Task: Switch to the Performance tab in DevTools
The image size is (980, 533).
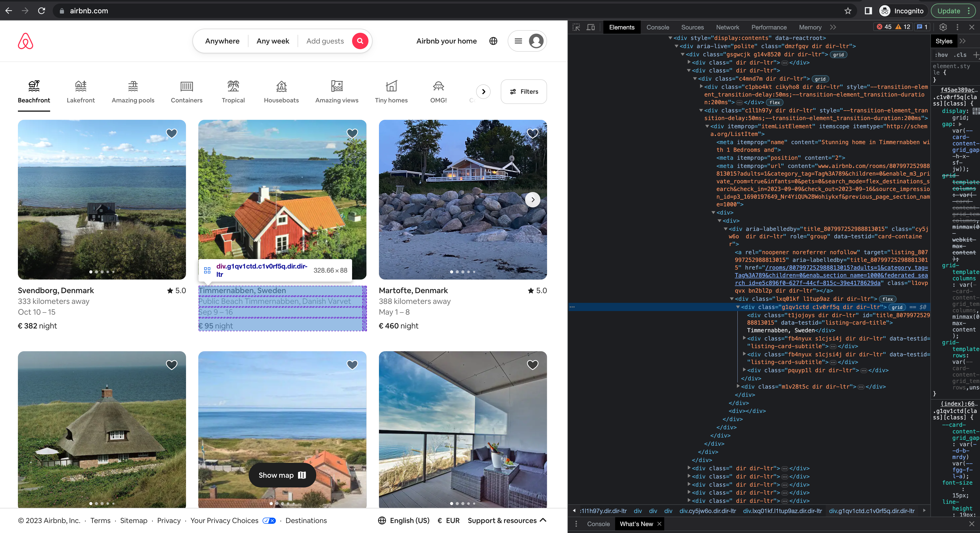Action: coord(768,27)
